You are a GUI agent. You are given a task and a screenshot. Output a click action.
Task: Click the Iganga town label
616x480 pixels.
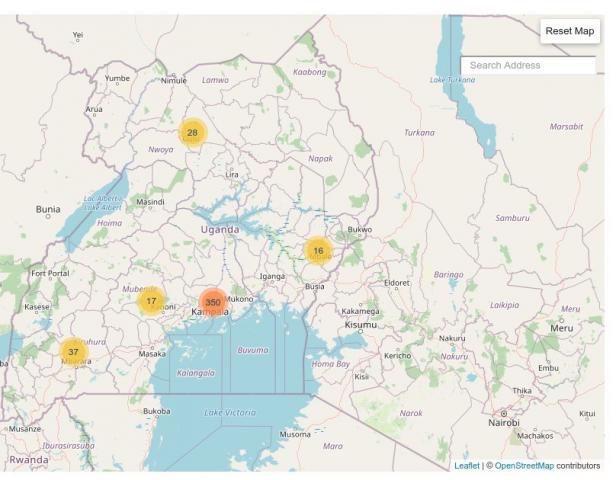[x=272, y=276]
